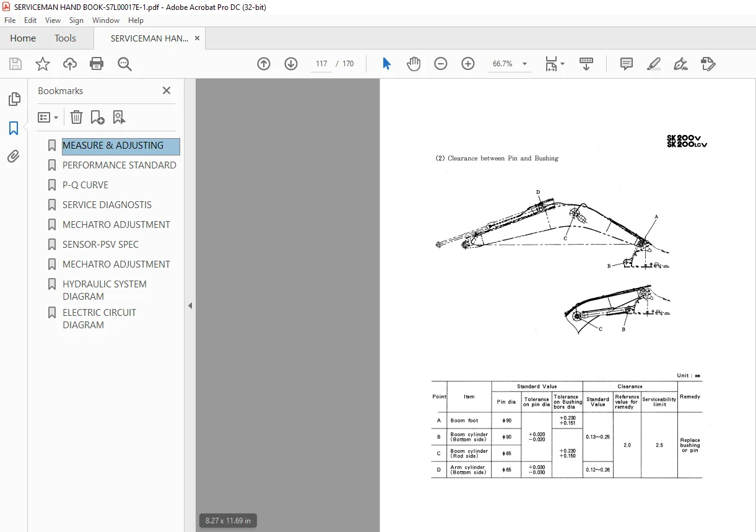Click bookmark icon beside SENSOR-PSV SPEC

point(52,245)
